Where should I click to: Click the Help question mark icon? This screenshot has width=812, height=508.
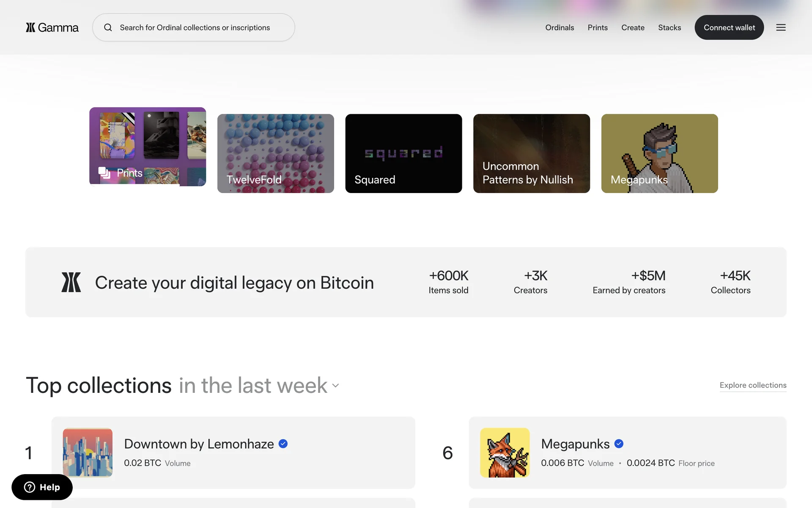[30, 487]
